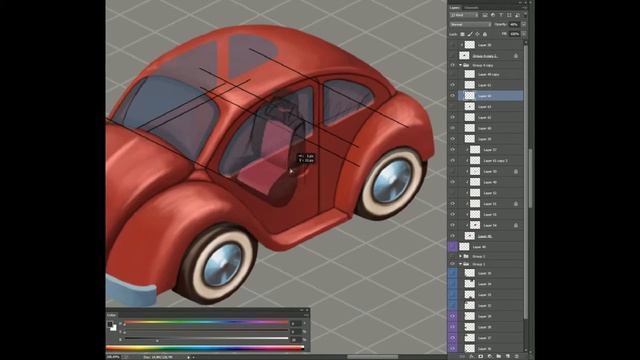This screenshot has width=640, height=360.
Task: Create a new group folder
Action: point(498,356)
